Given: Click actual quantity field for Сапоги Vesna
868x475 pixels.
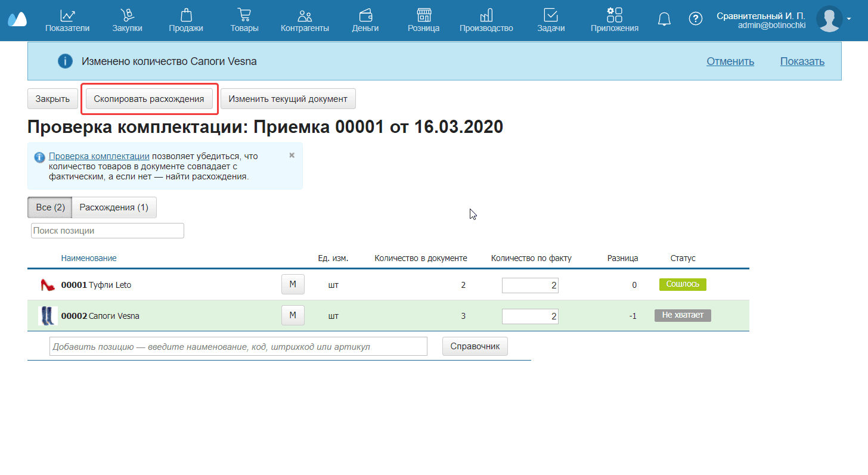Looking at the screenshot, I should [x=529, y=316].
